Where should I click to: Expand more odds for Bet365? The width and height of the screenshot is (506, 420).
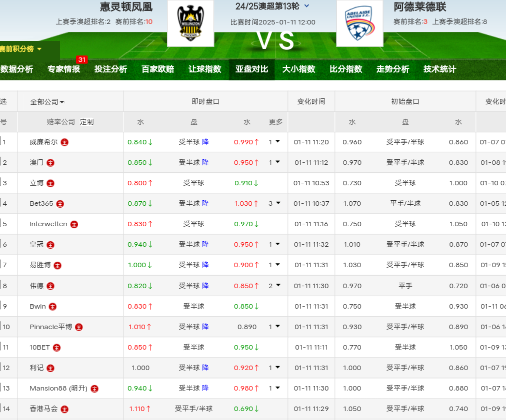tap(274, 203)
